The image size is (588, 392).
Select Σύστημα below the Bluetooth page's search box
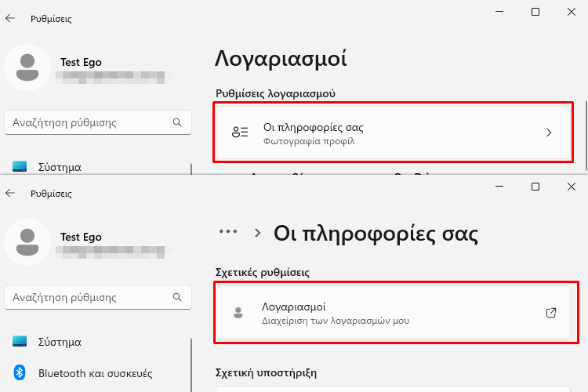tap(60, 342)
